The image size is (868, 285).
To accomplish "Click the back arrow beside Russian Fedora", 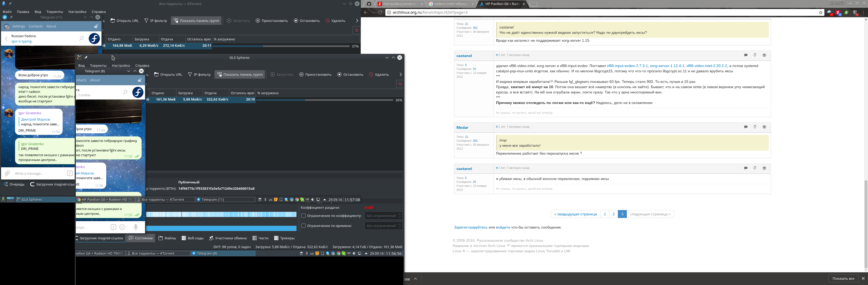I will coord(6,39).
